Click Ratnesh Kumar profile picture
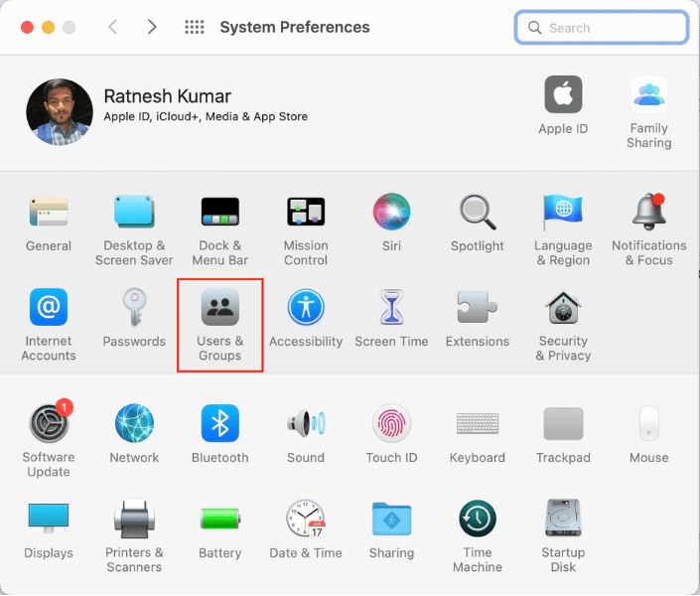This screenshot has width=700, height=596. (x=60, y=111)
